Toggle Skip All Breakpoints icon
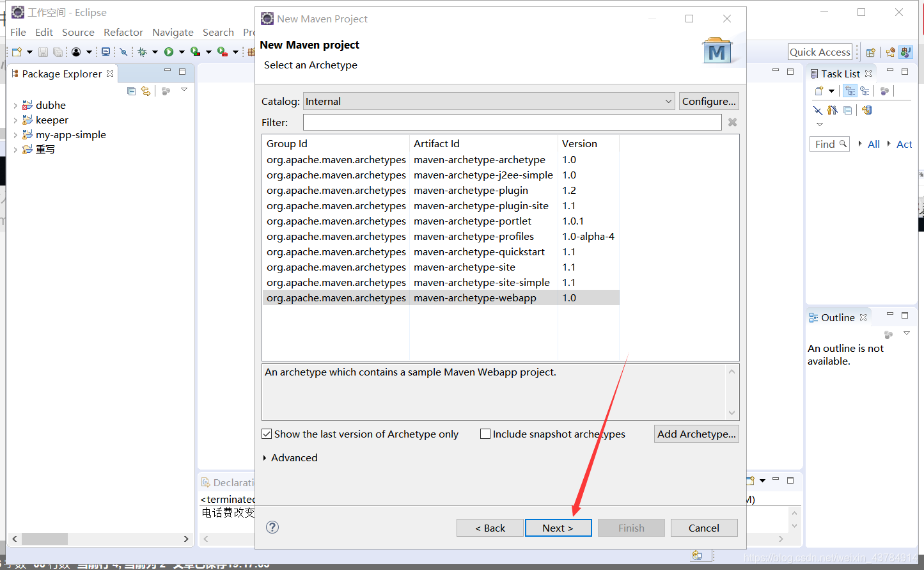The height and width of the screenshot is (570, 924). (124, 52)
